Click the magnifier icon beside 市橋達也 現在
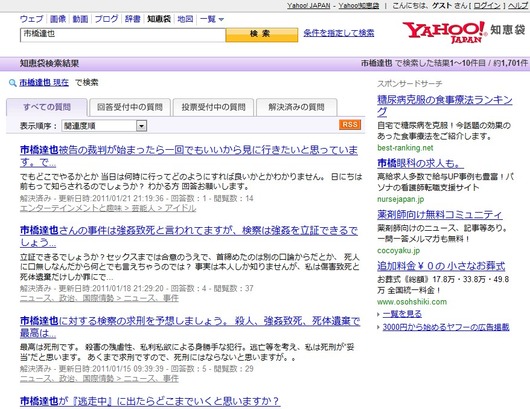This screenshot has width=530, height=409. (13, 83)
